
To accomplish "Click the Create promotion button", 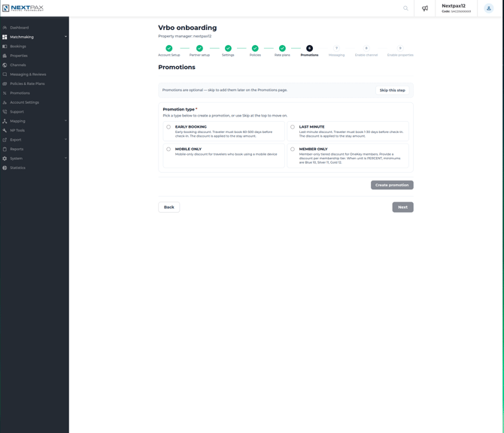I will click(392, 185).
